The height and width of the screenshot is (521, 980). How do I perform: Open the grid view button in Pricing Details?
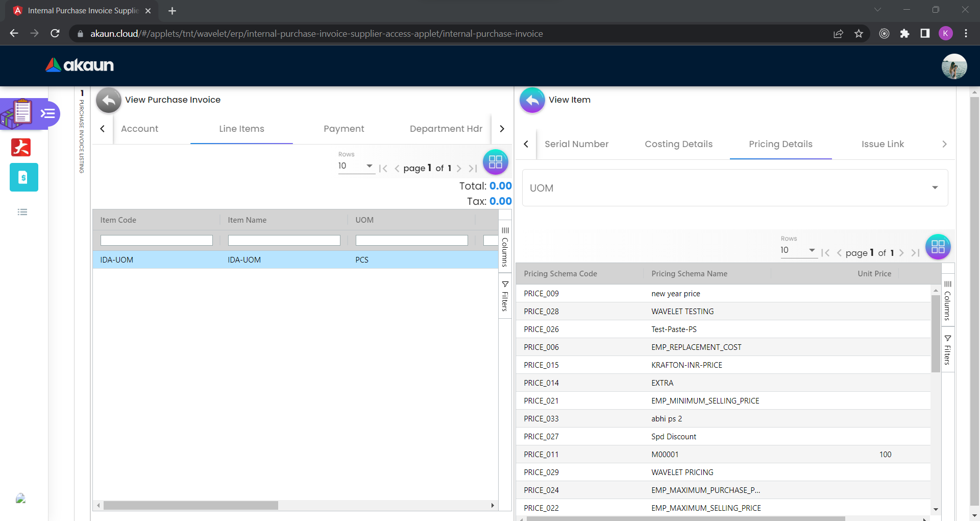coord(938,247)
